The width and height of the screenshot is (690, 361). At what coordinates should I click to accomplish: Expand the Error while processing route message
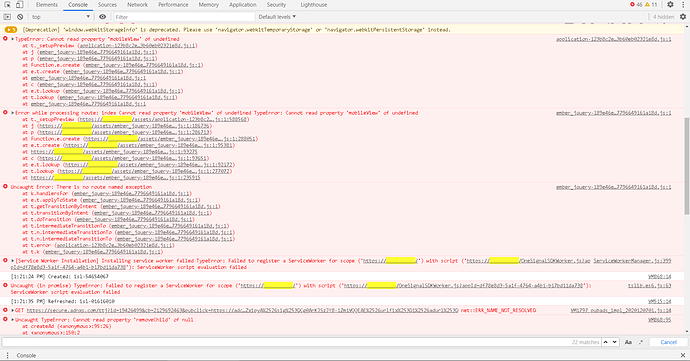click(12, 113)
